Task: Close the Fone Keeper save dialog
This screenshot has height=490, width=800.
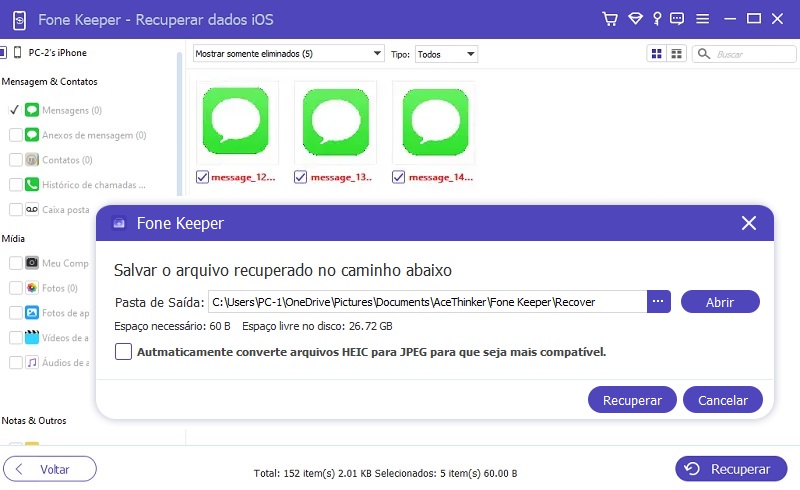Action: [748, 223]
